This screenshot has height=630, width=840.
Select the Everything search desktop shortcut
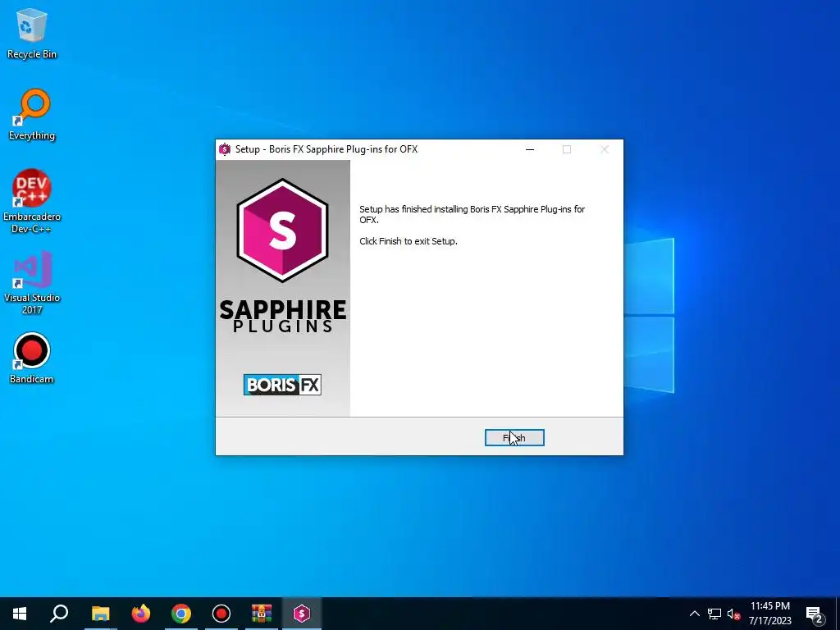(32, 115)
